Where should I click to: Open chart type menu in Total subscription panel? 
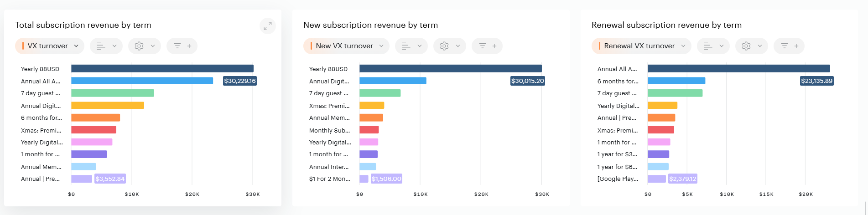pos(106,46)
